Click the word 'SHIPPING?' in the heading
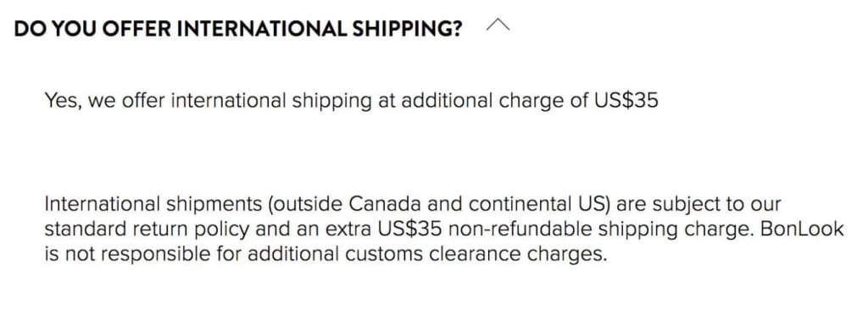Viewport: 868px width, 321px height. pos(407,29)
